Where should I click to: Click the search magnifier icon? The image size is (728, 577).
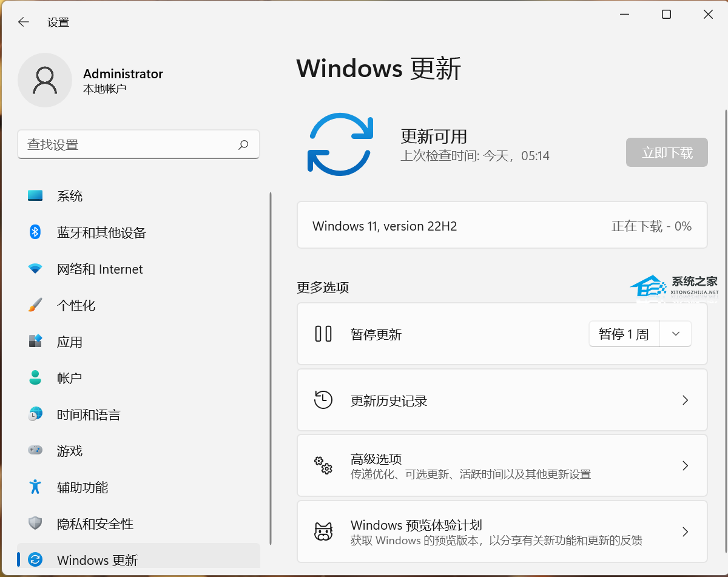243,144
